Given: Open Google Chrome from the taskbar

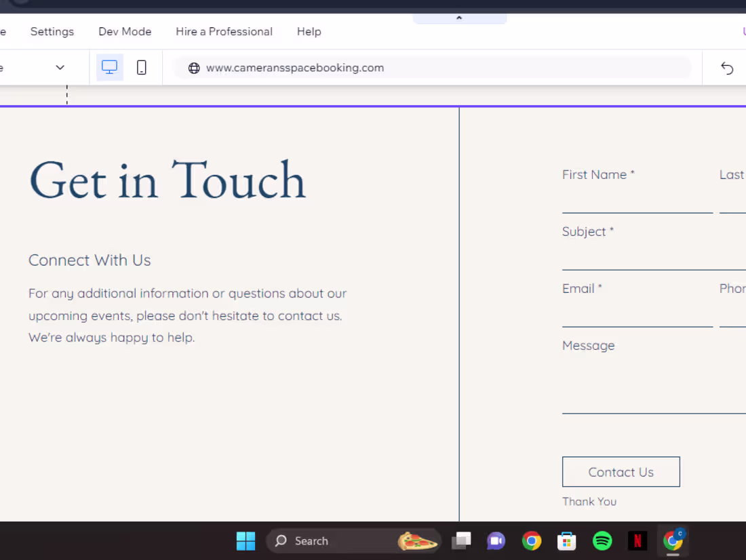Looking at the screenshot, I should (531, 540).
